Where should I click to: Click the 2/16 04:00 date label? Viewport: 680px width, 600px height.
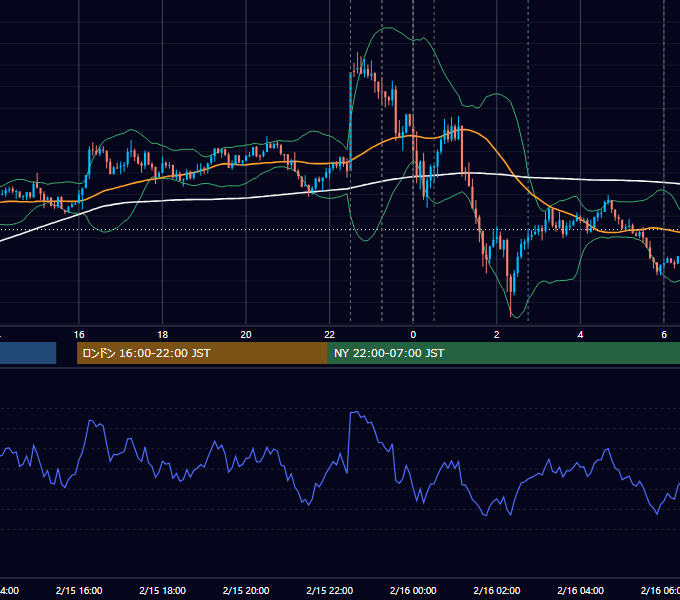(580, 590)
